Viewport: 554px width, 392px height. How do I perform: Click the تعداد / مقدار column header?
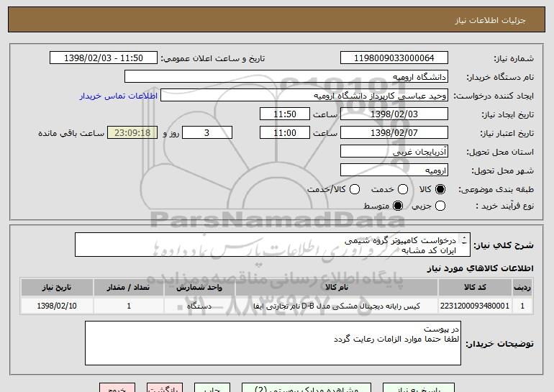tap(129, 287)
